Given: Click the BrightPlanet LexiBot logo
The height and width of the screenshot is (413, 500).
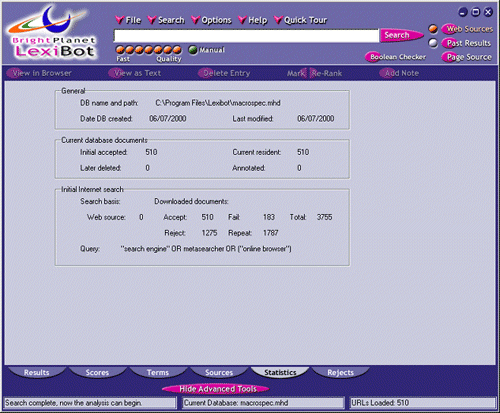Looking at the screenshot, I should [x=53, y=33].
